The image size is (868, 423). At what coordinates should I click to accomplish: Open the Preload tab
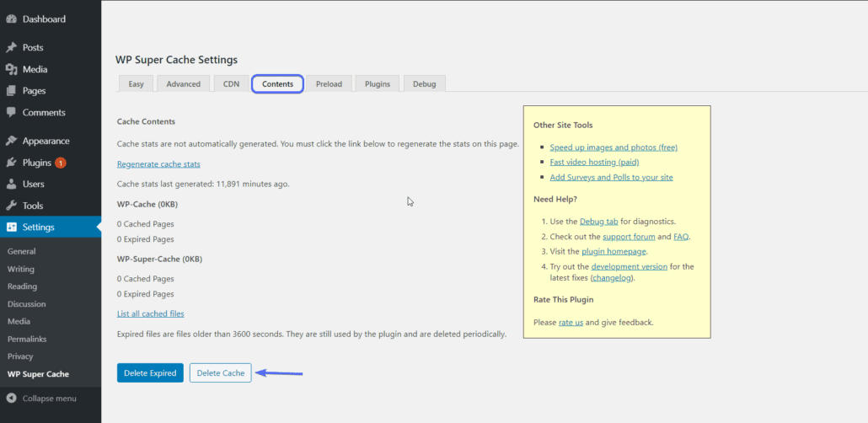329,84
